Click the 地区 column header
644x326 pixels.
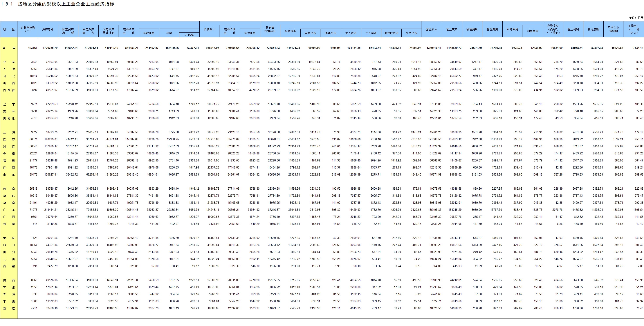click(9, 29)
